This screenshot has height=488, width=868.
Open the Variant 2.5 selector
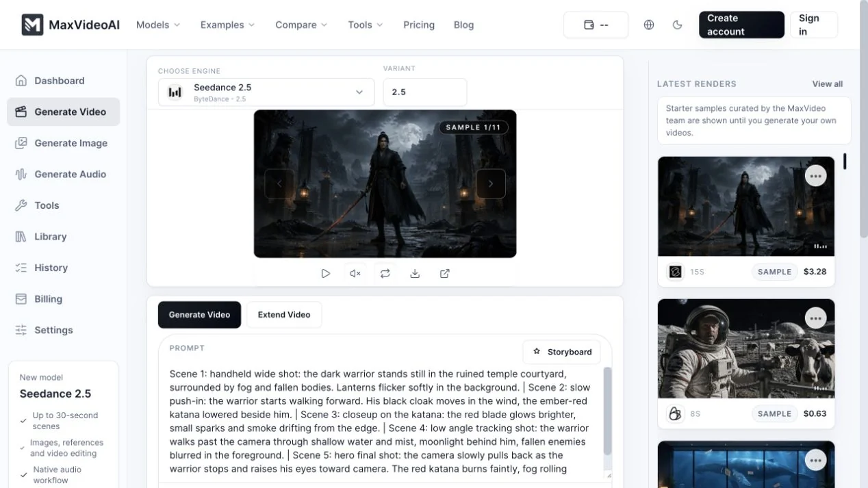425,92
